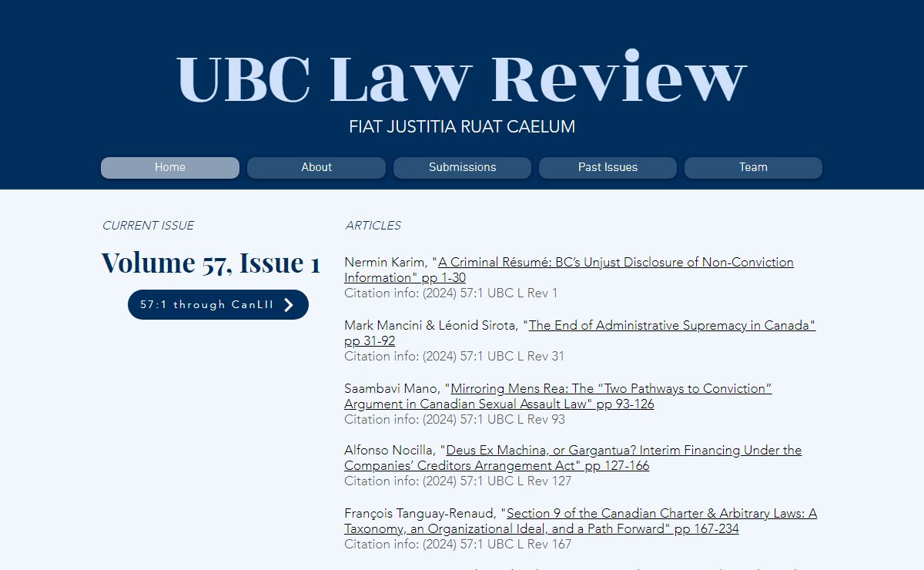The height and width of the screenshot is (570, 924).
Task: Click citation info ending 'UBC L Rev 167'
Action: [457, 545]
